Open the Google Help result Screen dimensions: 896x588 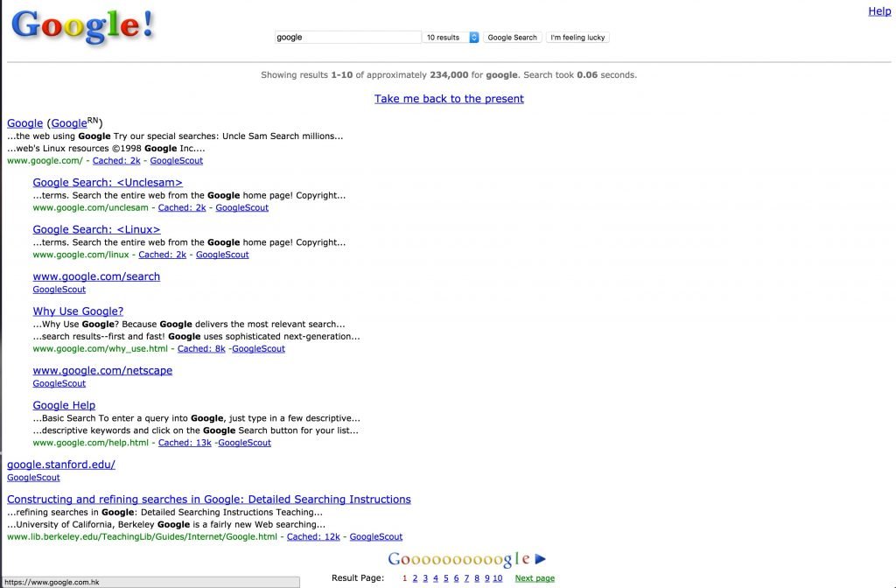tap(64, 405)
